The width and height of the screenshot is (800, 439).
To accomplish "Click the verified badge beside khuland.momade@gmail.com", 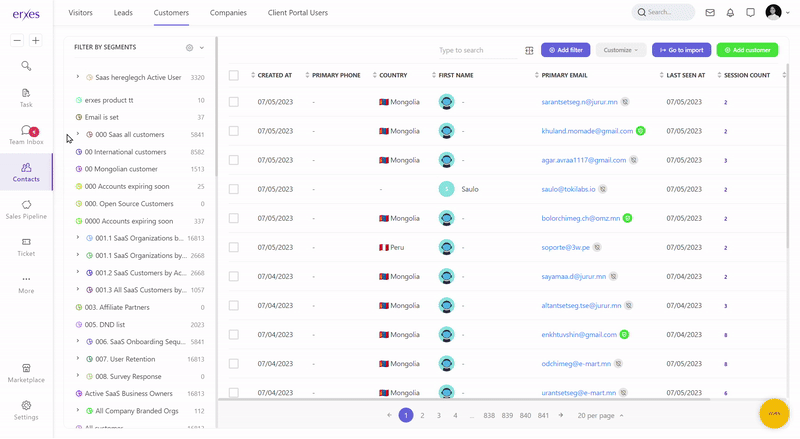I will [x=641, y=131].
